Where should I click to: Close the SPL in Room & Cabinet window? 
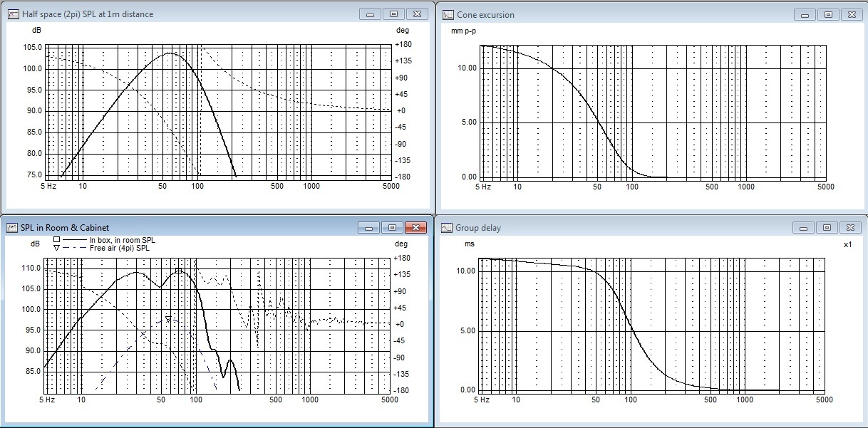click(x=415, y=227)
